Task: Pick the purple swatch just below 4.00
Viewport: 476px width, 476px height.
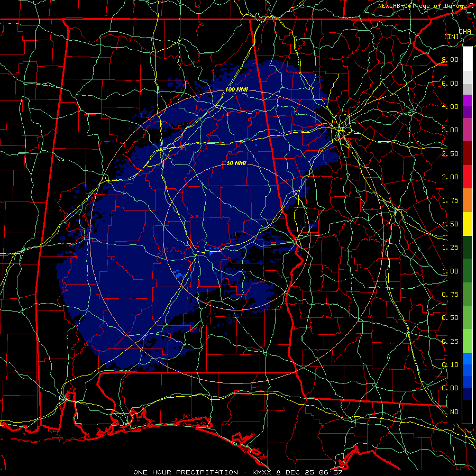Action: [467, 112]
